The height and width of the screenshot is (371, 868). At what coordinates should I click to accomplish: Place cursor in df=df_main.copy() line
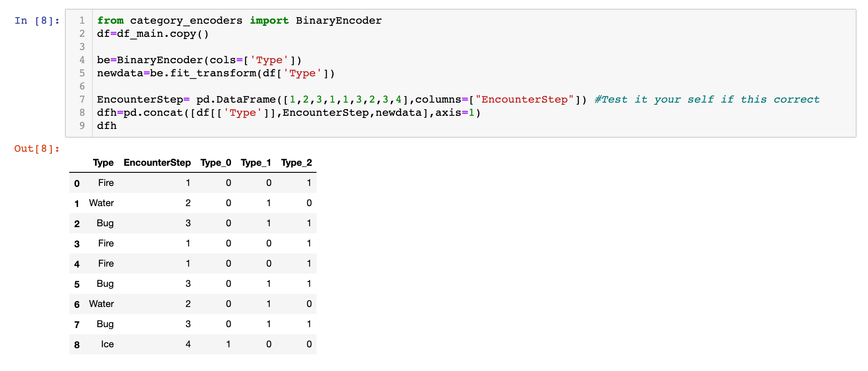tap(153, 34)
